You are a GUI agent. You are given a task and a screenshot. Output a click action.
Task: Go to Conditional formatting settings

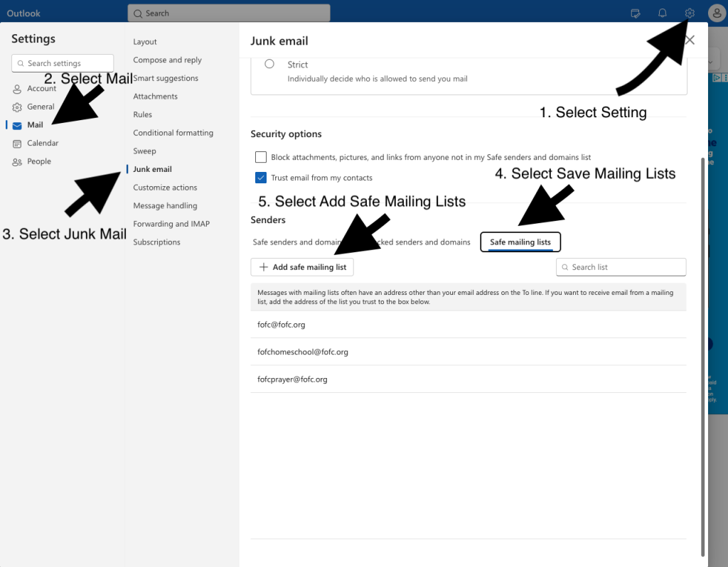[173, 133]
